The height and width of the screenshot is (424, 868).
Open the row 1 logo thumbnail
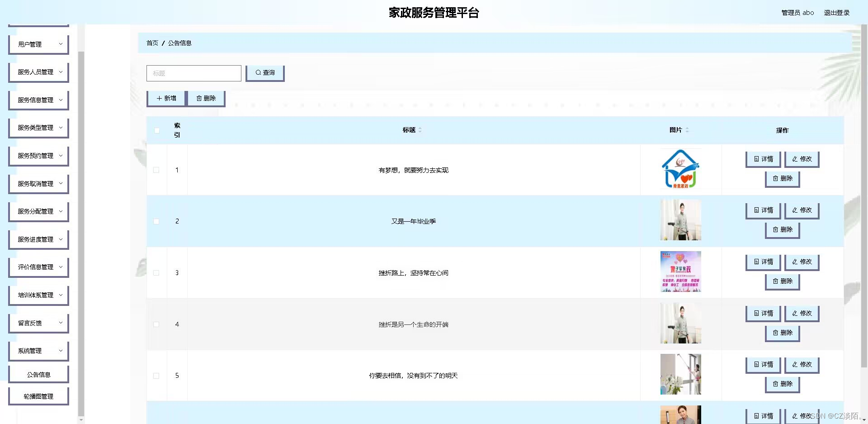pyautogui.click(x=680, y=169)
